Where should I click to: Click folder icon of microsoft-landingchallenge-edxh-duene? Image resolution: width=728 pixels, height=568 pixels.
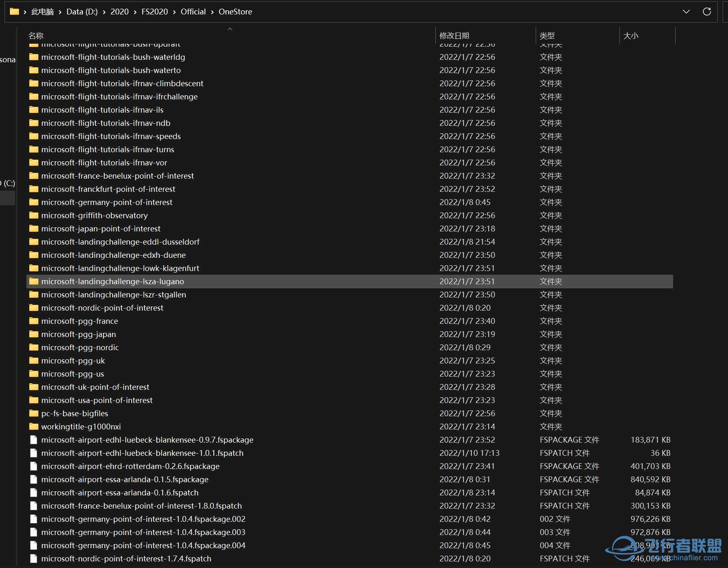tap(34, 255)
